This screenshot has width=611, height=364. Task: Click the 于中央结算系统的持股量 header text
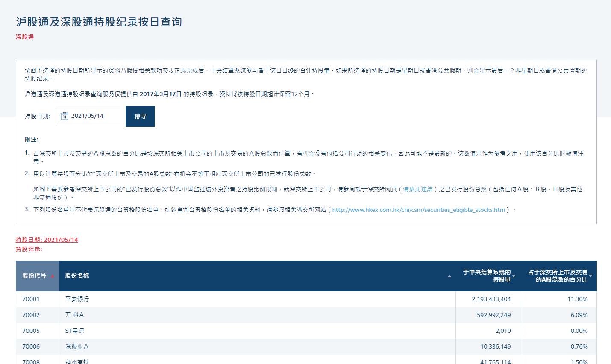(x=487, y=276)
